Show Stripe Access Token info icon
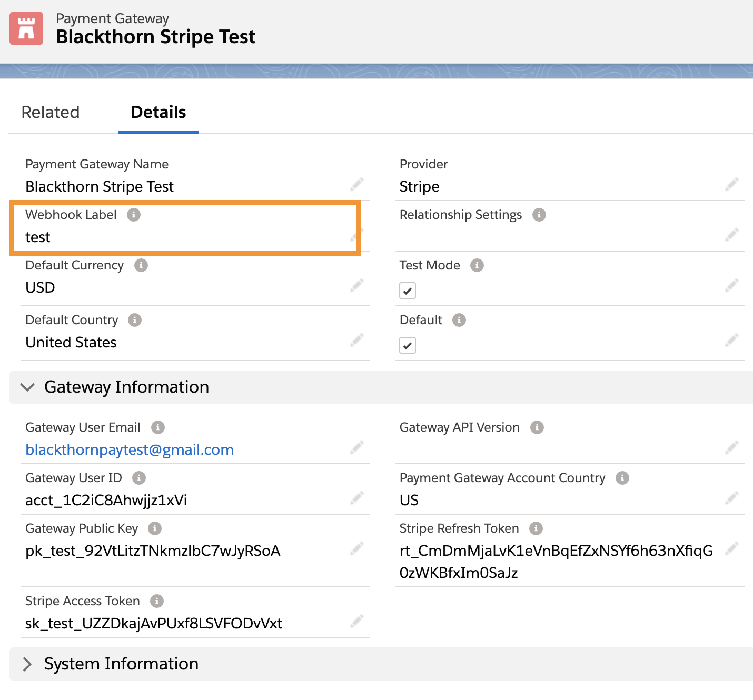753x700 pixels. [157, 601]
